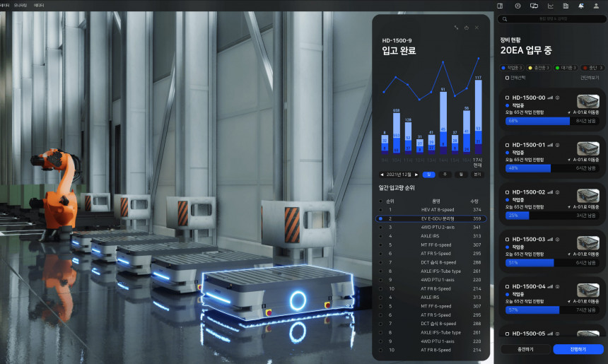Click the info icon beside HD-1500-00

(x=558, y=98)
